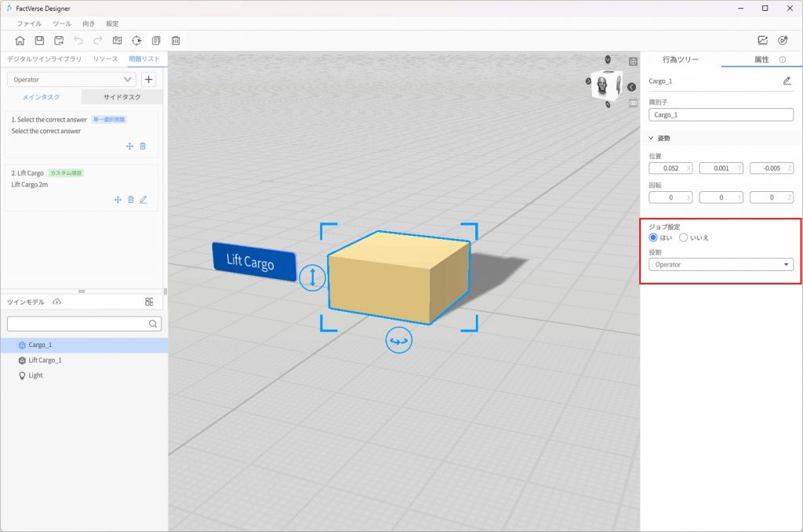Open the 役割 dropdown showing Operator

[x=721, y=265]
